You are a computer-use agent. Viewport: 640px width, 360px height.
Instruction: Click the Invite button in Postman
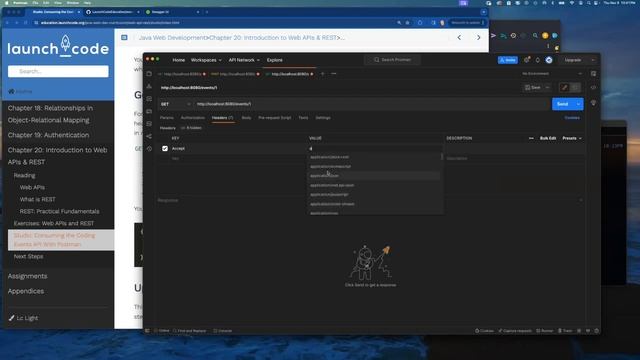pyautogui.click(x=508, y=60)
